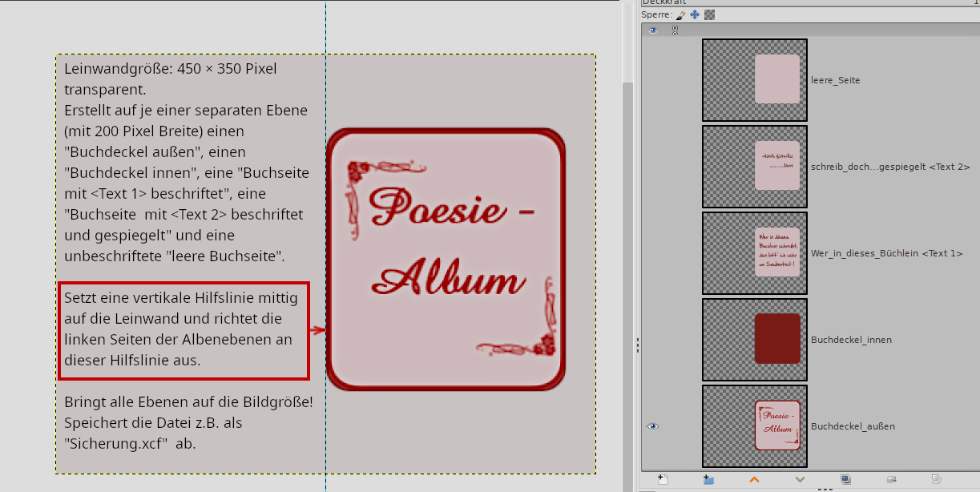Toggle lock position move icon
Viewport: 980px width, 492px height.
(x=695, y=14)
